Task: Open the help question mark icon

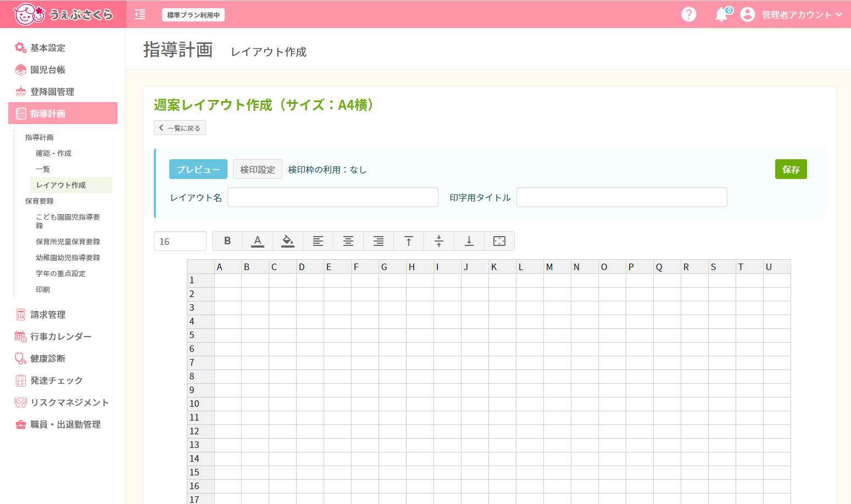Action: pos(688,14)
